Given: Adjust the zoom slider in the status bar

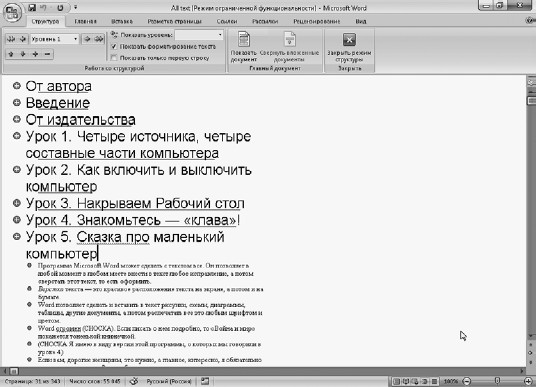Looking at the screenshot, I should point(497,381).
